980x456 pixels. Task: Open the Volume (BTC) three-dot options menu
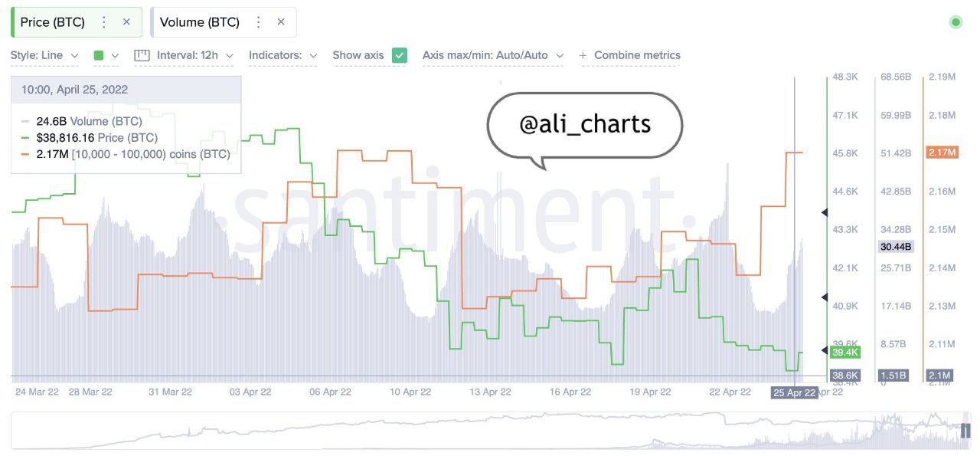click(259, 22)
